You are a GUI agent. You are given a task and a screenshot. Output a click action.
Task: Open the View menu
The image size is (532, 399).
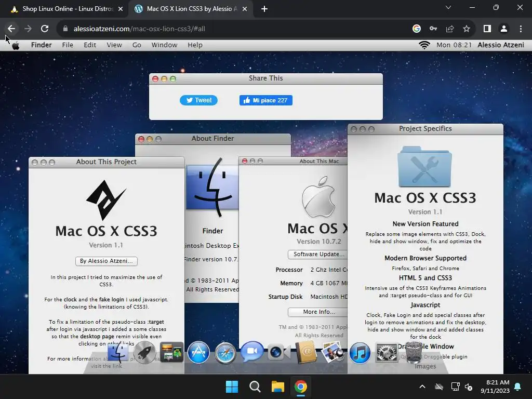click(x=114, y=45)
